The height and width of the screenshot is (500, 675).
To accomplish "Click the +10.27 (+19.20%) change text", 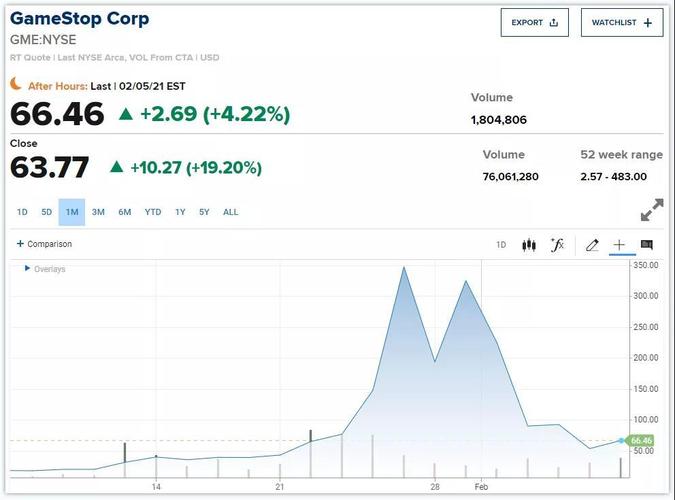I will 196,168.
